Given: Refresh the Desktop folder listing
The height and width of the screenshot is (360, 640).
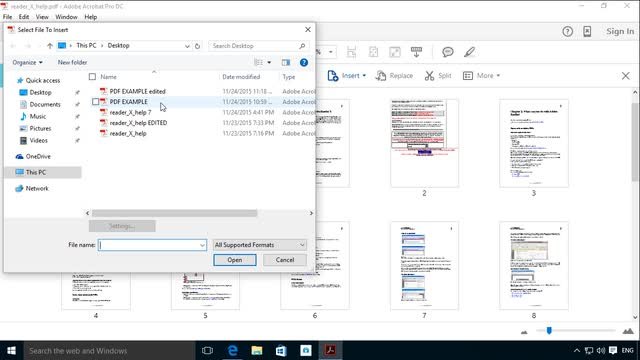Looking at the screenshot, I should pos(198,46).
